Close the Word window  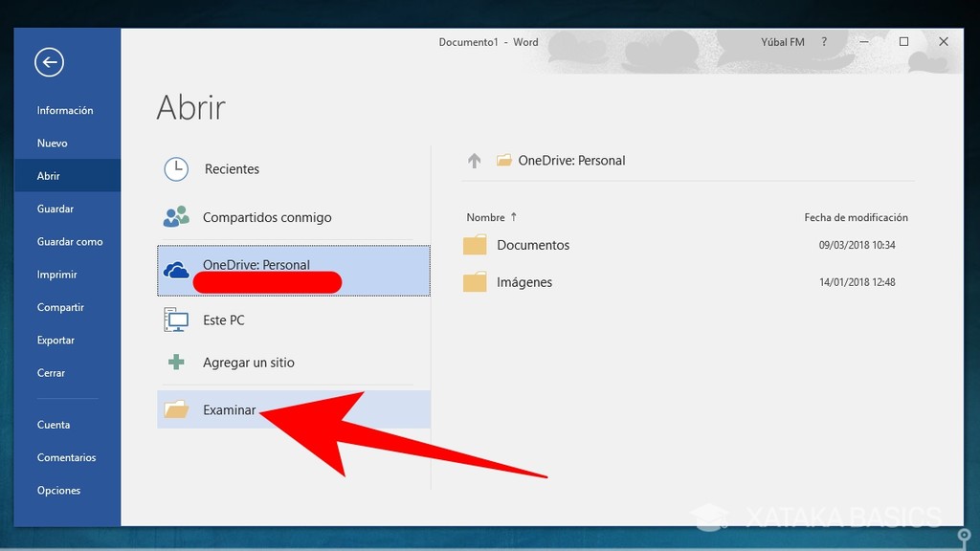pyautogui.click(x=944, y=42)
